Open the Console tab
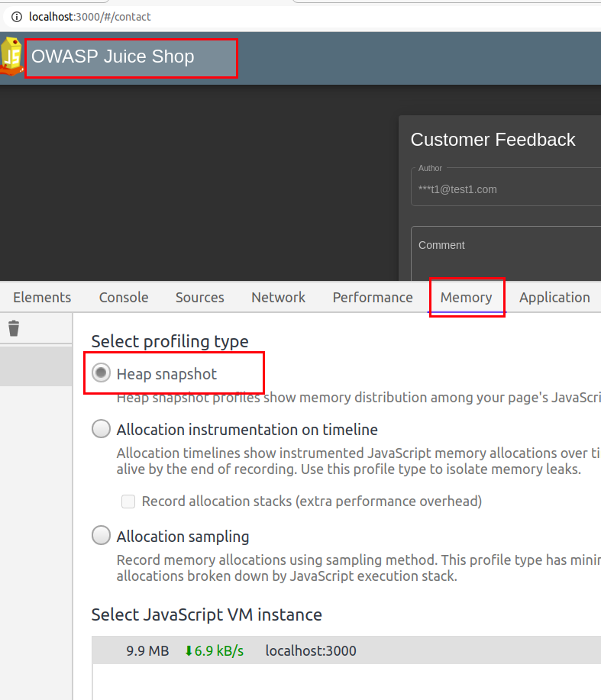601x700 pixels. pos(124,297)
